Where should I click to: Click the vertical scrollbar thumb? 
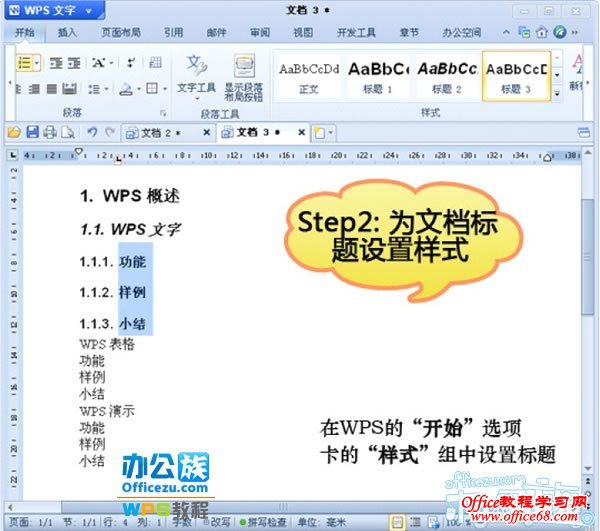(587, 256)
